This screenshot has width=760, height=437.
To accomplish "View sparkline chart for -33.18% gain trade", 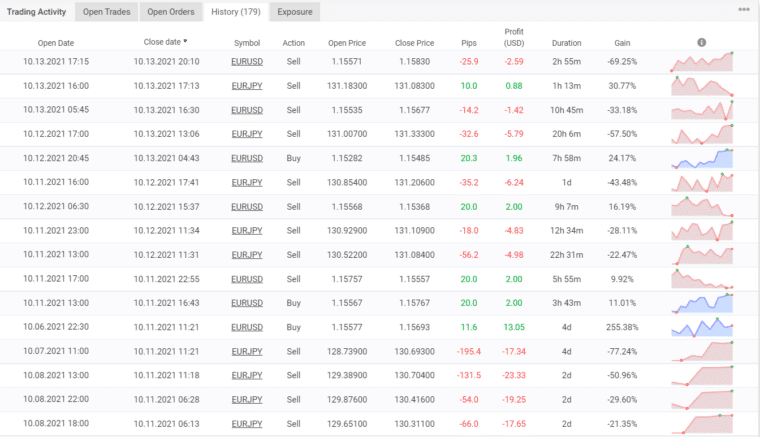I will coord(702,110).
